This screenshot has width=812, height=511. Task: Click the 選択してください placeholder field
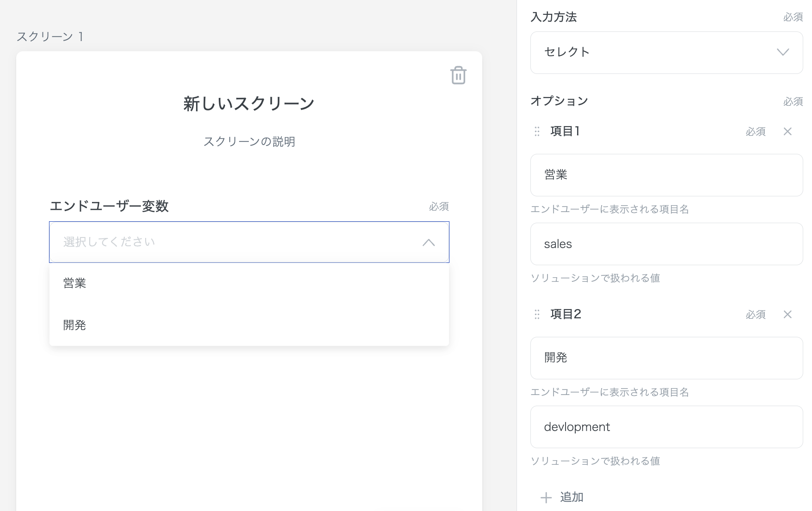(231, 242)
